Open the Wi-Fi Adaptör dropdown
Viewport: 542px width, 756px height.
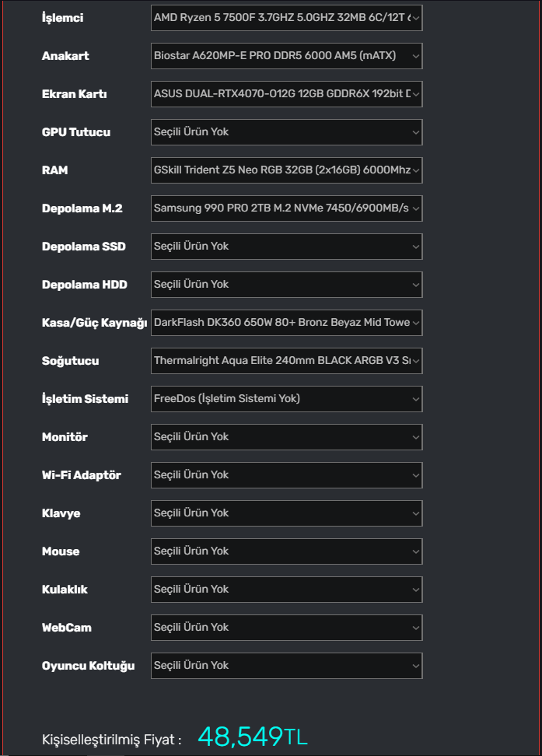tap(286, 475)
